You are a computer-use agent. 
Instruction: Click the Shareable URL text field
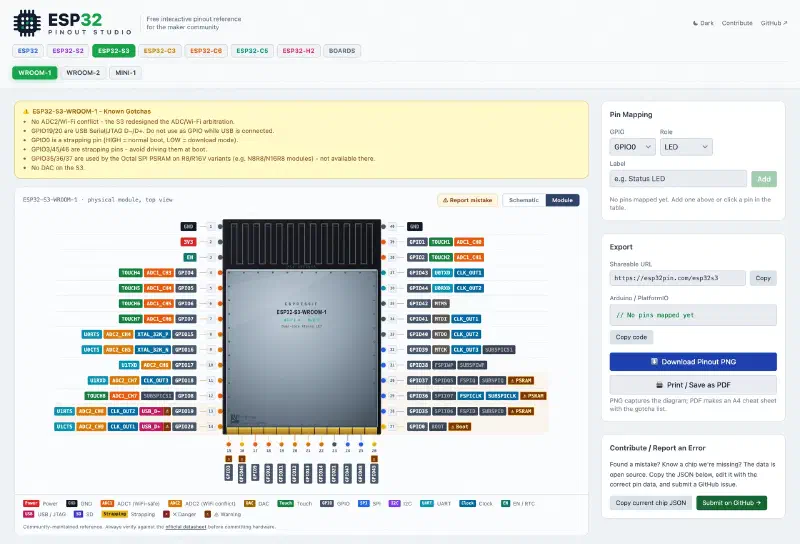[678, 278]
